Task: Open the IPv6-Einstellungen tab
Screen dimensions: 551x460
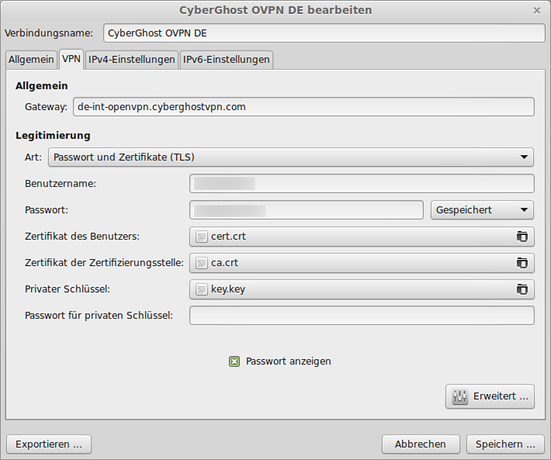Action: click(x=226, y=59)
